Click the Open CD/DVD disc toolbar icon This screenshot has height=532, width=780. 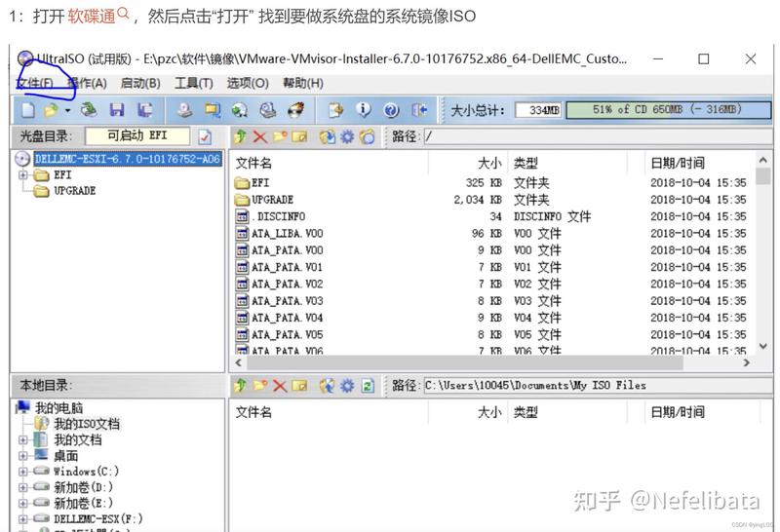point(89,110)
